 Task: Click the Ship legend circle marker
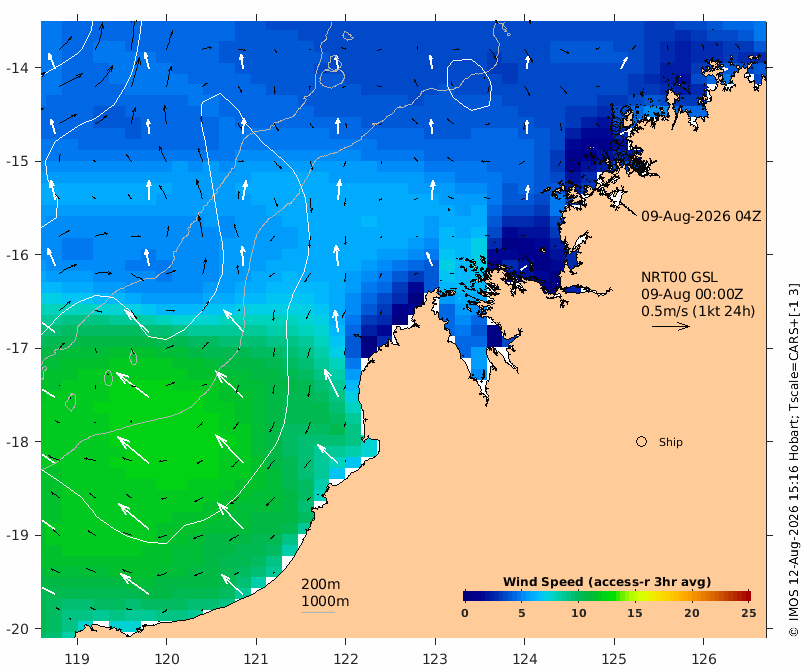coord(641,442)
